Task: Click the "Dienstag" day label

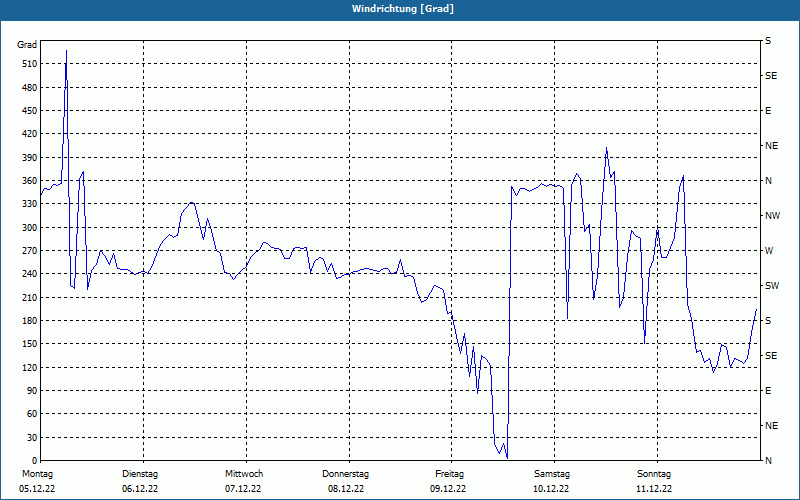Action: tap(140, 474)
